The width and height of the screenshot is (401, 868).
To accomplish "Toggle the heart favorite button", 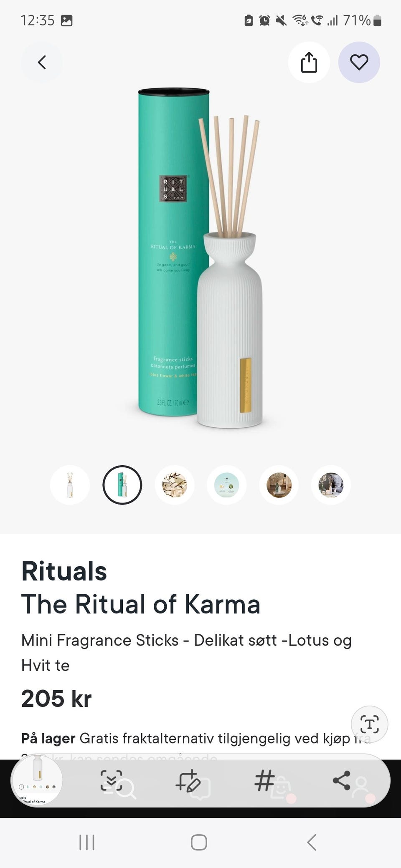I will [359, 63].
